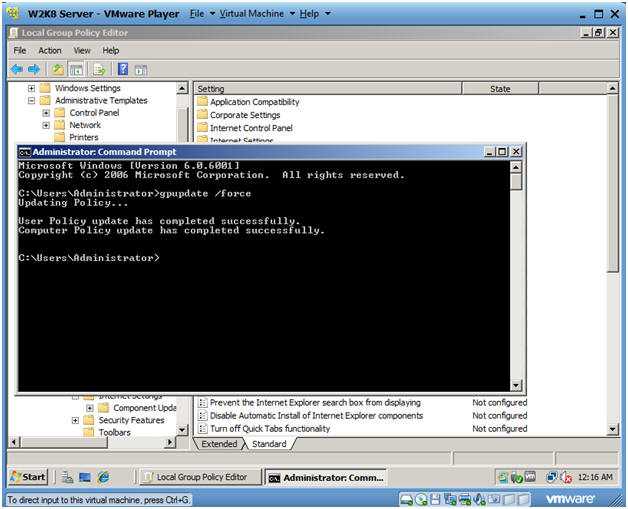Click the VMware floppy device icon
Screen dimensions: 628x509
[x=435, y=499]
